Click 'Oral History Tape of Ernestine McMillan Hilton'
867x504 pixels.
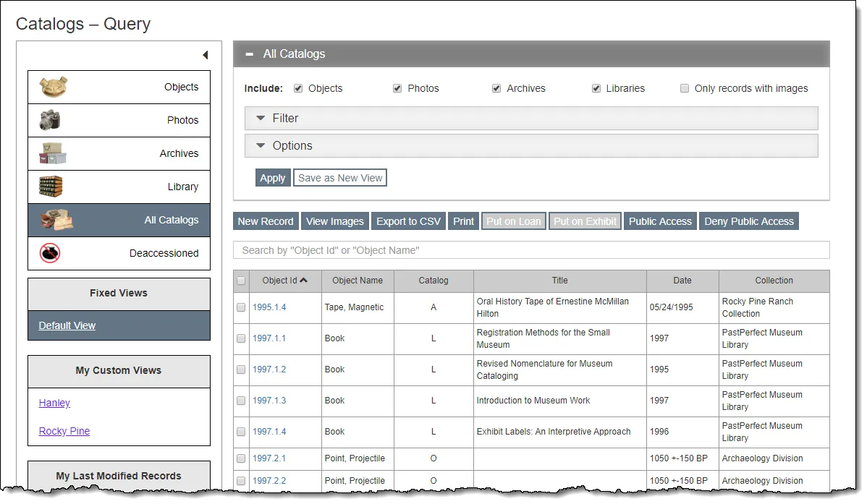coord(552,308)
